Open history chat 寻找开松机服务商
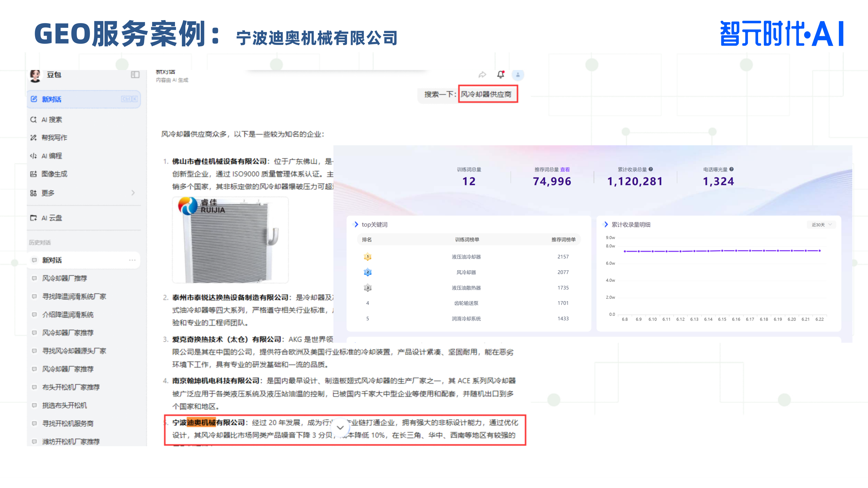Image resolution: width=868 pixels, height=488 pixels. click(68, 424)
